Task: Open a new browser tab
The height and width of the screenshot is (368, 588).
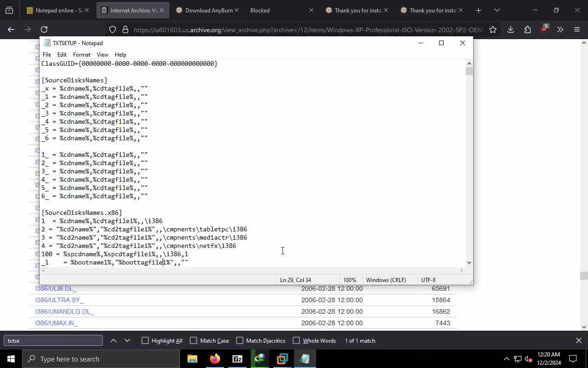Action: pos(478,10)
